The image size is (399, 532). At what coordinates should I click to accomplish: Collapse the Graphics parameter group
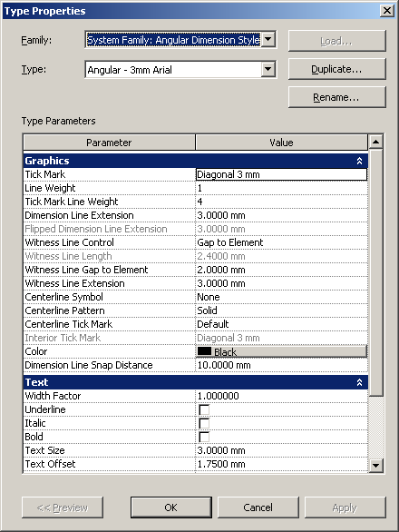tap(359, 161)
